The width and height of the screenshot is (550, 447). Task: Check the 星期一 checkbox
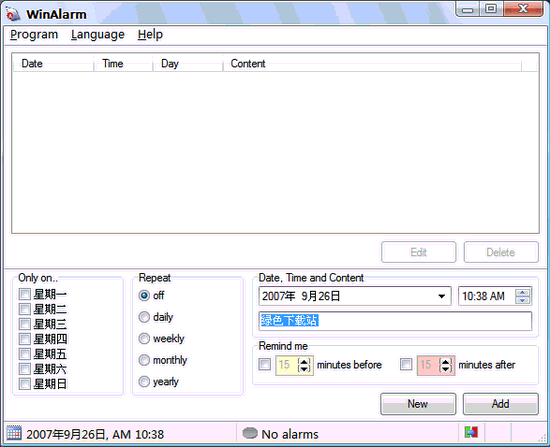point(25,294)
